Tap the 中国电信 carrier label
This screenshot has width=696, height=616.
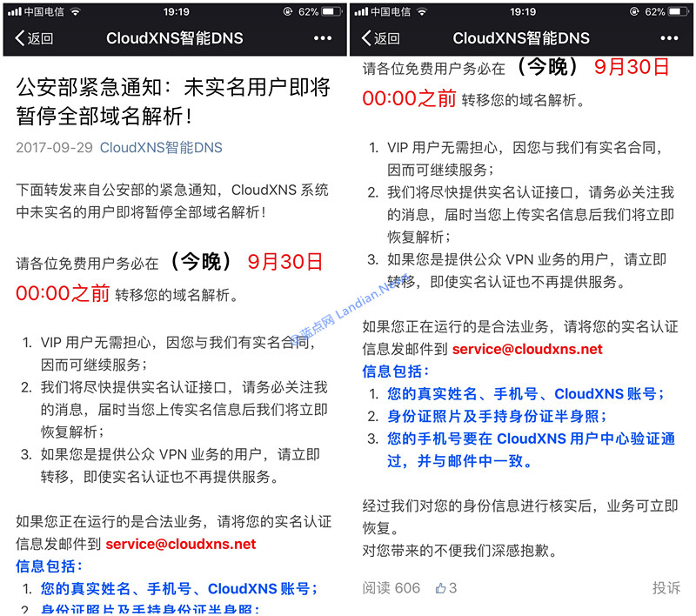(x=43, y=12)
